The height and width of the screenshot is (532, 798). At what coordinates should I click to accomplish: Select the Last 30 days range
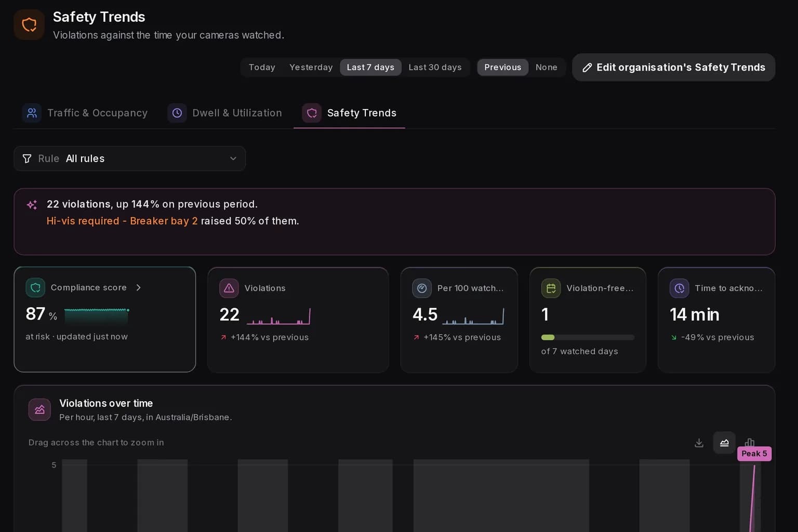[x=435, y=68]
